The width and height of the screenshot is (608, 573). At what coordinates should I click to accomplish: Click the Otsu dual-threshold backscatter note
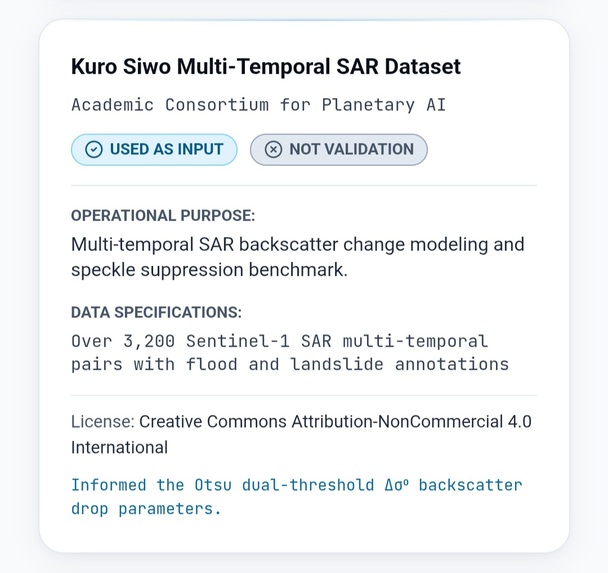297,497
